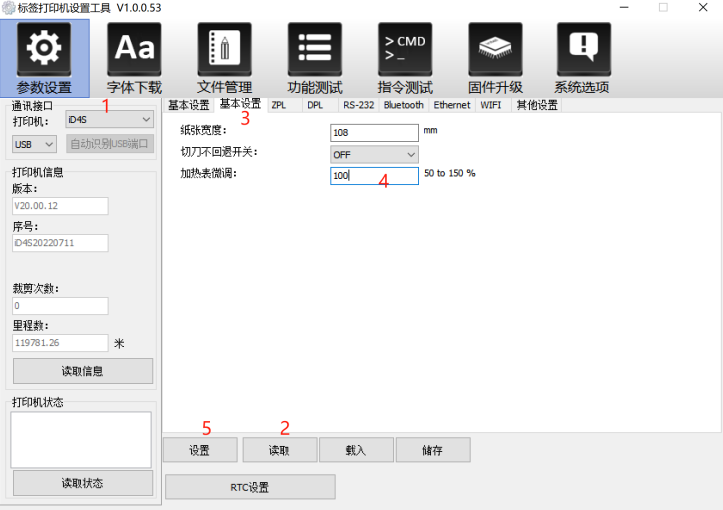Minimize the 标签打印机设置工具 window

point(624,7)
